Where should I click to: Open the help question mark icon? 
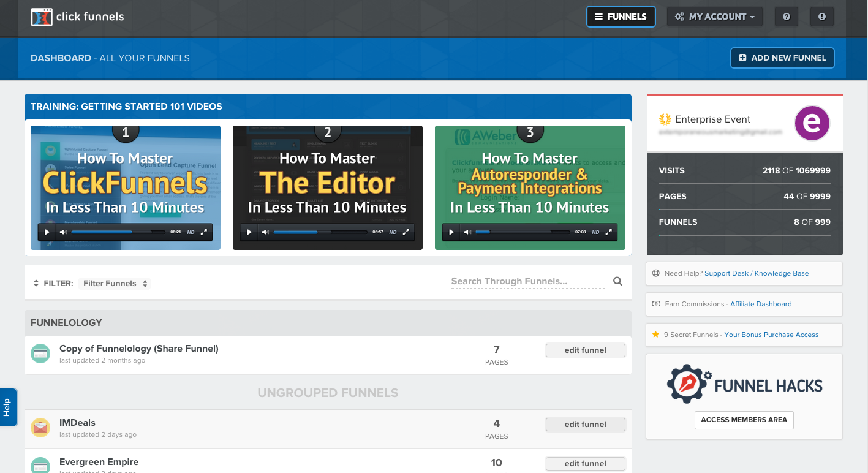click(x=787, y=17)
